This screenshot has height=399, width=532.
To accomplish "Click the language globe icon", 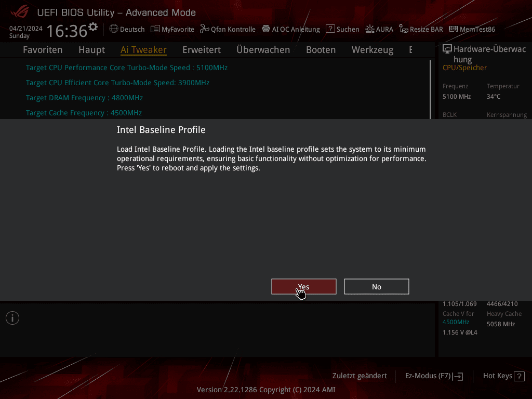I will click(114, 29).
